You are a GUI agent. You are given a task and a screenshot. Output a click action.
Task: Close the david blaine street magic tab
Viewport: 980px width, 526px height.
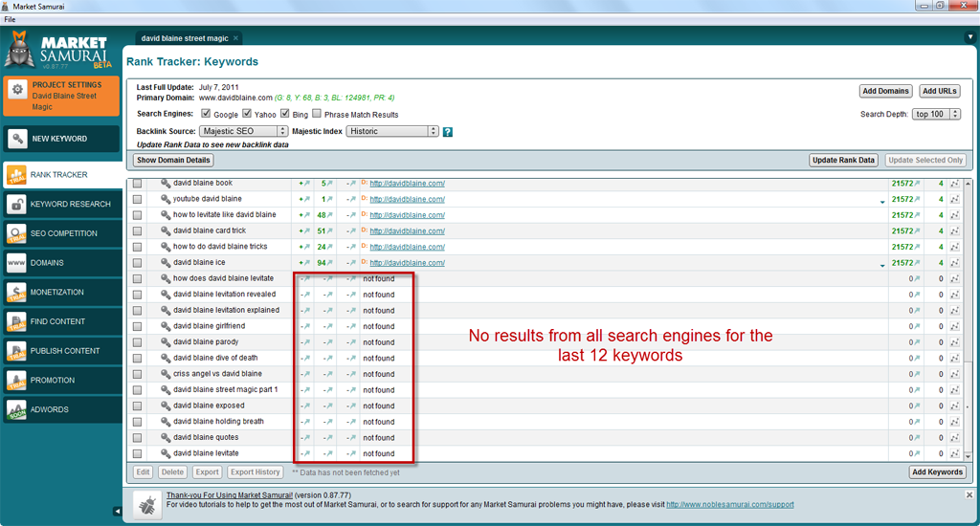(235, 38)
